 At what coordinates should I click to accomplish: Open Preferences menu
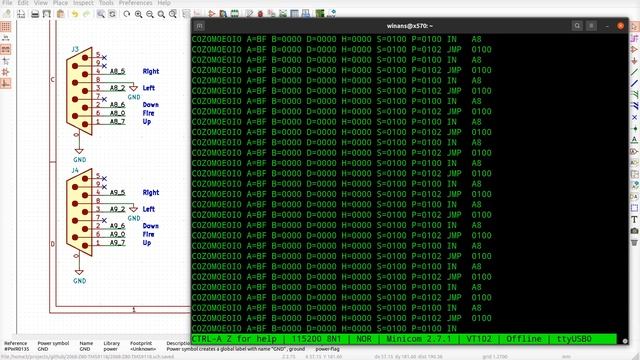click(136, 3)
